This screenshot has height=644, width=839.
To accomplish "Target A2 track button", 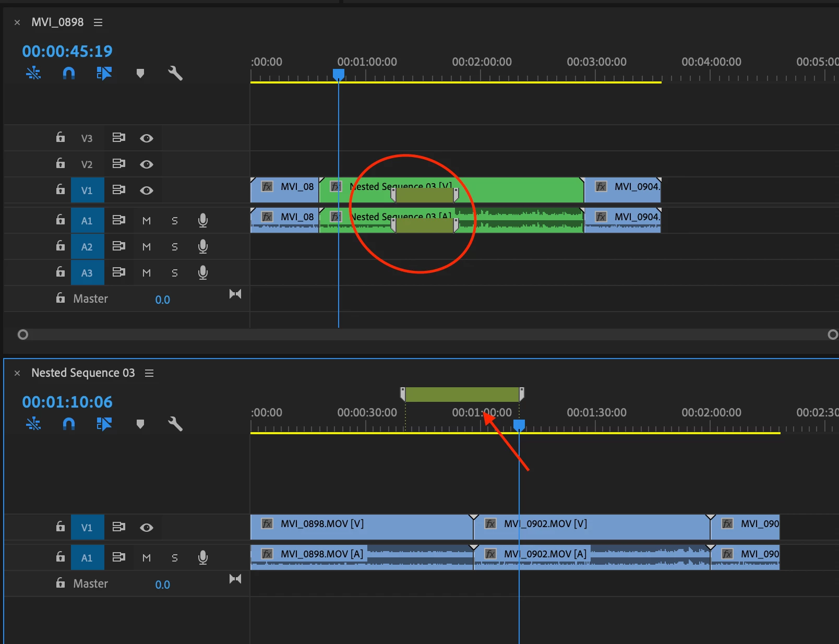I will pos(87,247).
